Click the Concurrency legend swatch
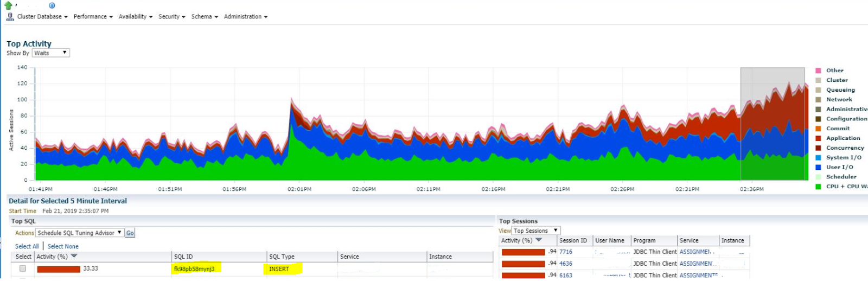Image resolution: width=868 pixels, height=281 pixels. tap(818, 148)
